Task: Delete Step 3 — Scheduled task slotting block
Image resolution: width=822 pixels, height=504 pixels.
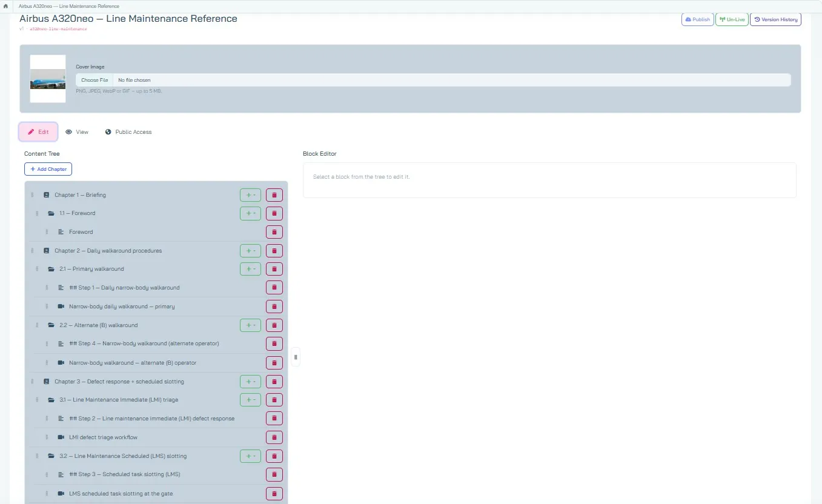Action: [x=274, y=474]
